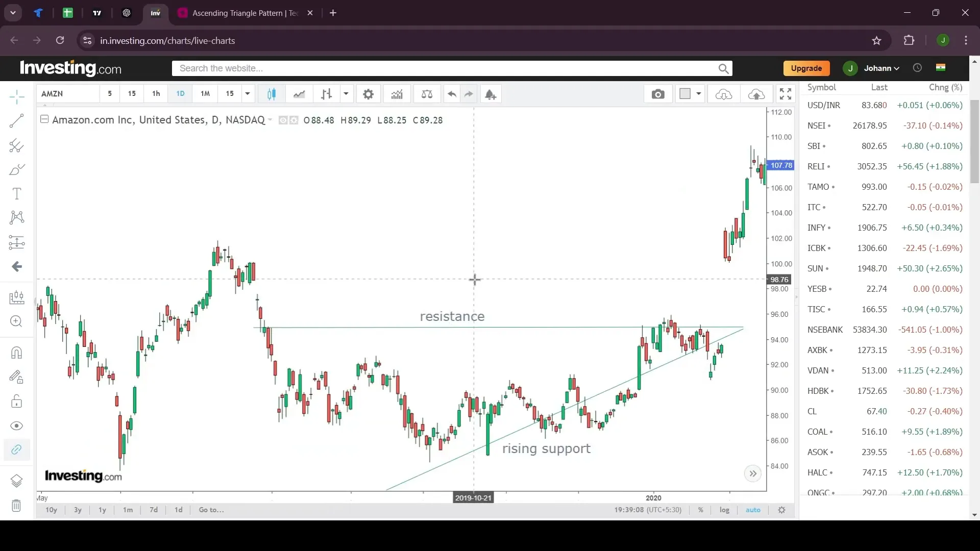980x551 pixels.
Task: Click the back arrow in left toolbar
Action: 16,266
